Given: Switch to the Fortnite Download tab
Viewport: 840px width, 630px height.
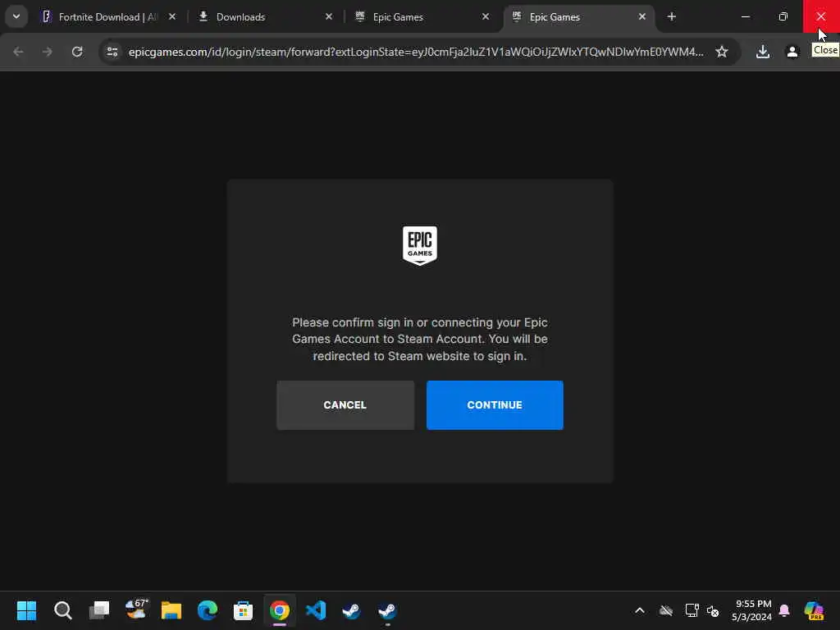Looking at the screenshot, I should 107,17.
